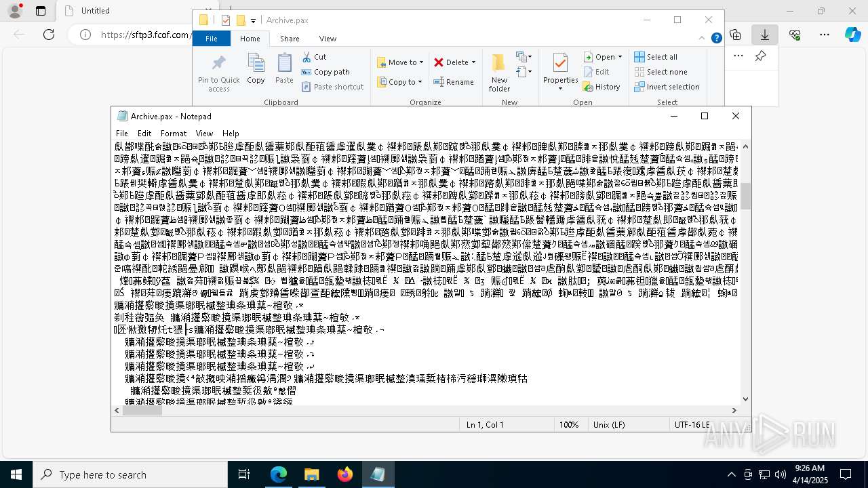This screenshot has width=868, height=488.
Task: Expand the Properties dropdown arrow
Action: 560,89
